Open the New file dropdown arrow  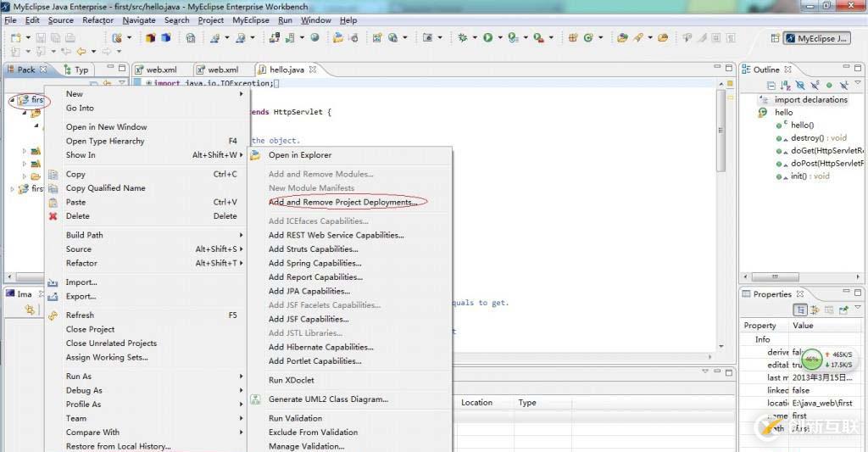point(28,37)
